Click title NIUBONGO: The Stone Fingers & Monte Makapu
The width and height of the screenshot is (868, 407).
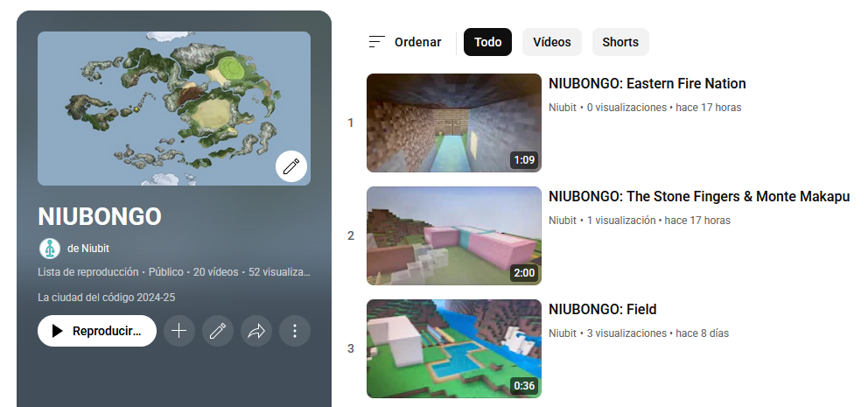[698, 197]
